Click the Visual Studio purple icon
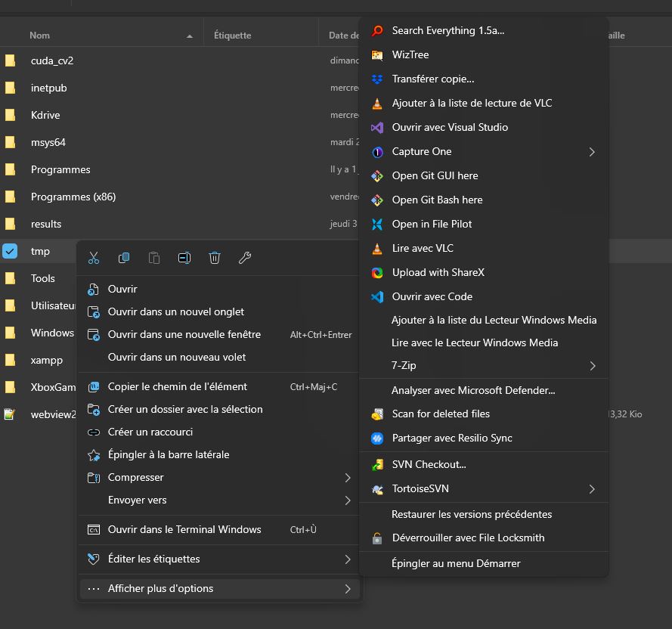 point(377,127)
